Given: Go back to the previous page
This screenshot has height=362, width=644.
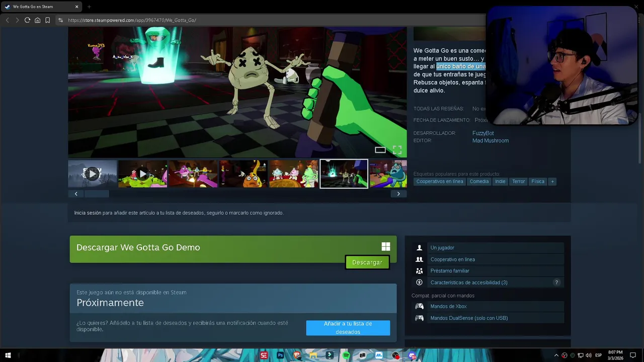Looking at the screenshot, I should pos(7,20).
